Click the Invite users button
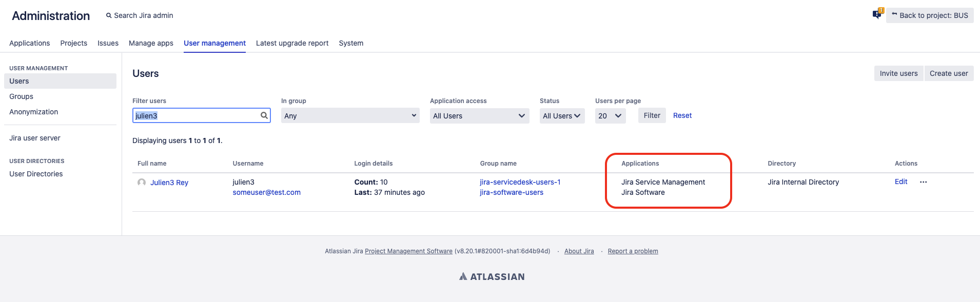 coord(898,73)
